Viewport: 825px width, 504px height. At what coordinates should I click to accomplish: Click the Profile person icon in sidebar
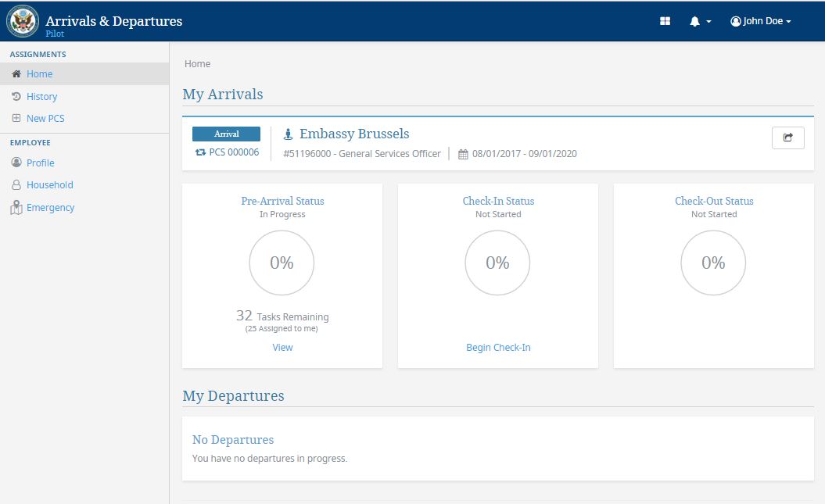(x=16, y=163)
